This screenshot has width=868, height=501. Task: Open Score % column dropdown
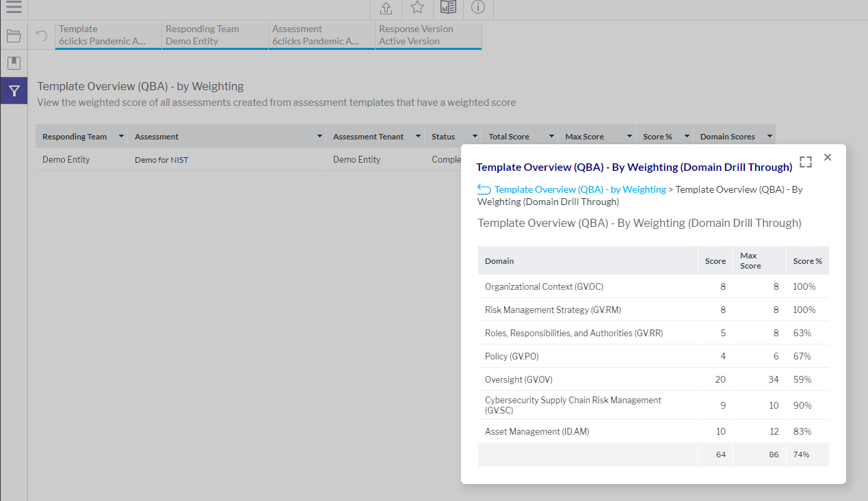coord(686,136)
